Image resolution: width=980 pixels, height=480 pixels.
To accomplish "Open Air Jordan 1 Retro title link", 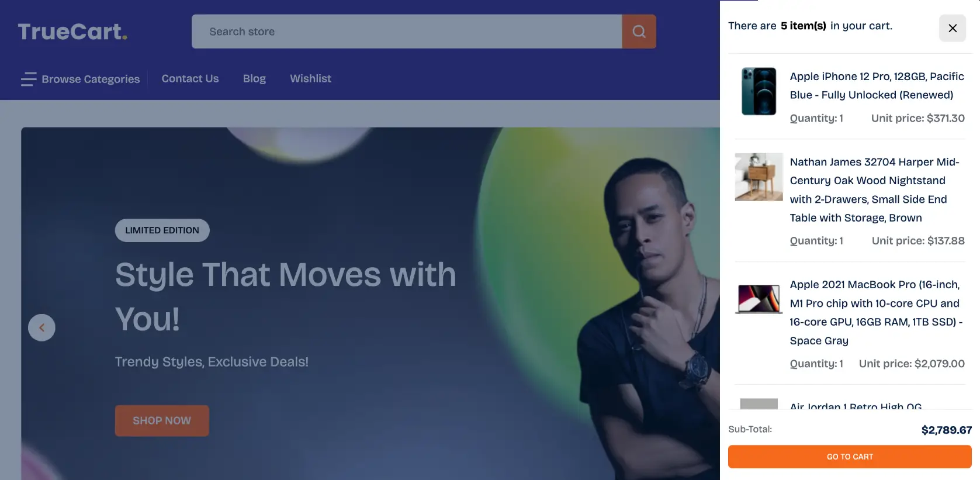I will pyautogui.click(x=856, y=405).
